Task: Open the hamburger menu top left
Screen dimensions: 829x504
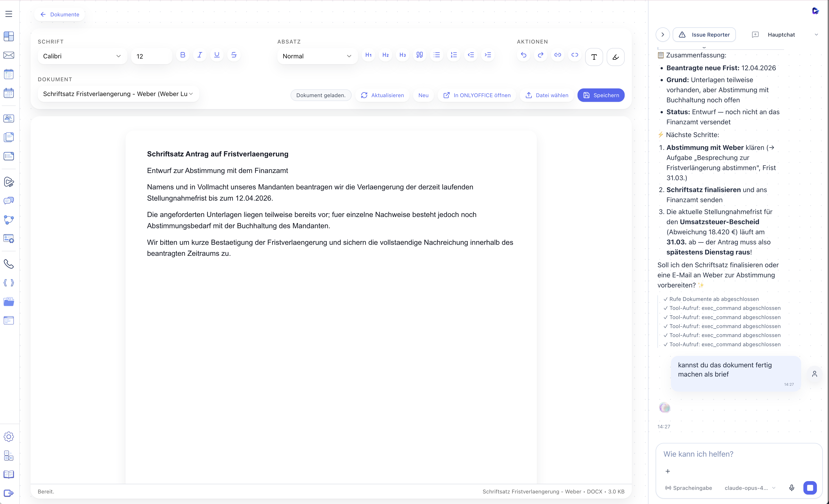Action: pyautogui.click(x=8, y=14)
